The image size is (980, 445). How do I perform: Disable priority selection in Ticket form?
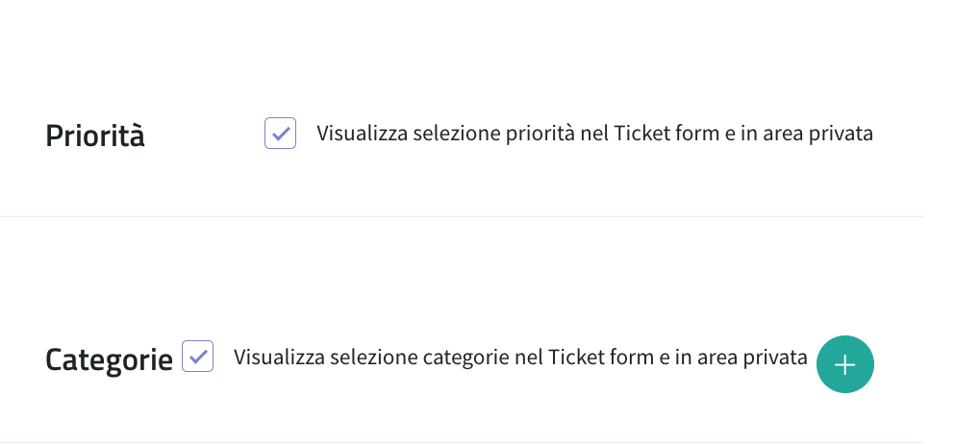point(280,134)
